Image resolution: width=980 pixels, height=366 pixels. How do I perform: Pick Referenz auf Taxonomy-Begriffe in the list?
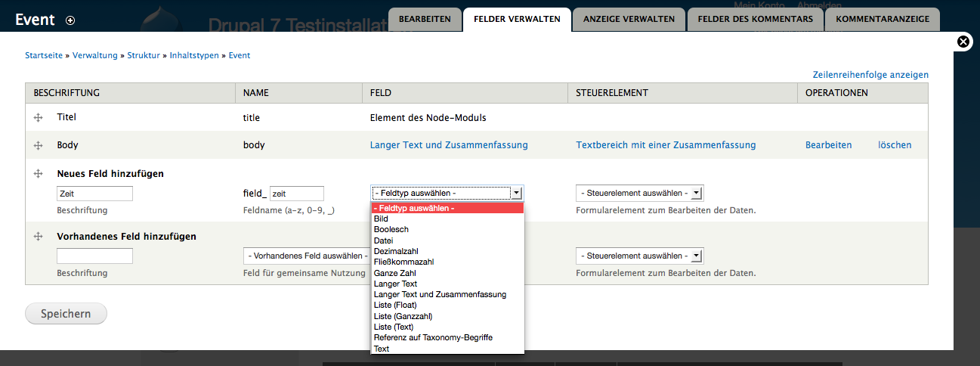coord(433,337)
